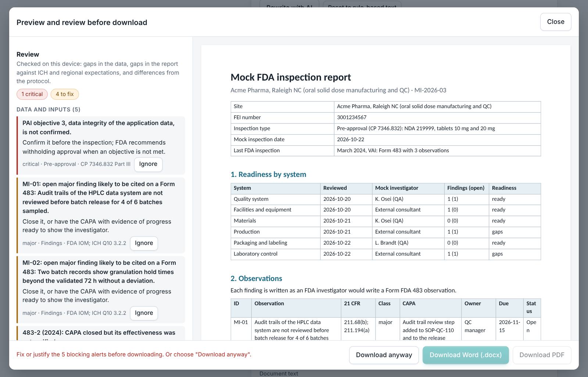This screenshot has height=377, width=588.
Task: Click FEI number value 3001234567
Action: tap(437, 117)
